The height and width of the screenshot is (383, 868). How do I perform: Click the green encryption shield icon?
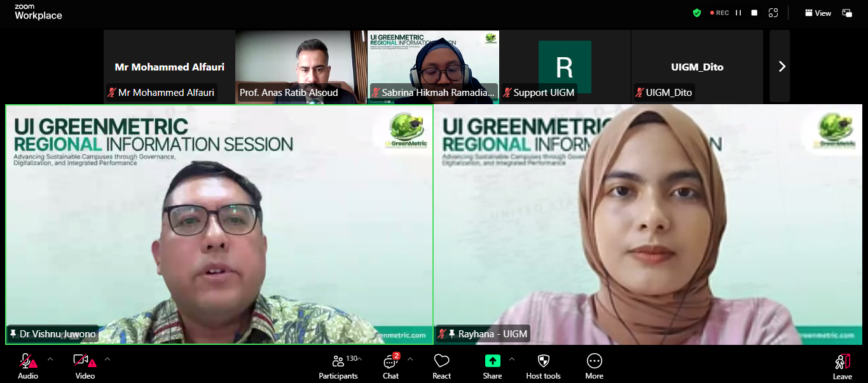coord(697,13)
